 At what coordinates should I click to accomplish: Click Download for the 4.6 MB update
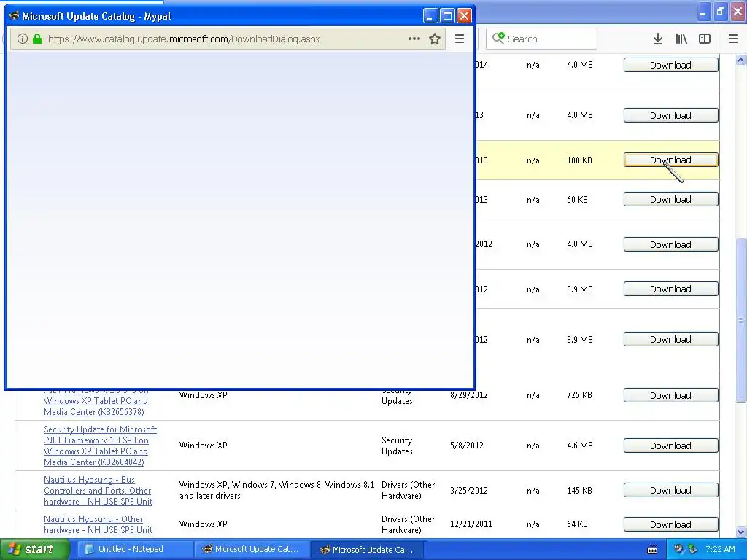pos(671,446)
